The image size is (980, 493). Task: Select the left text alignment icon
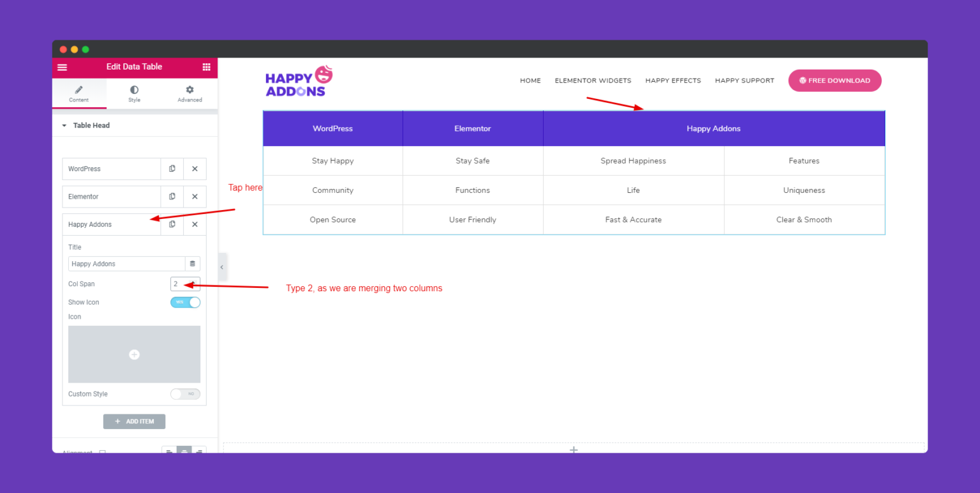tap(168, 451)
